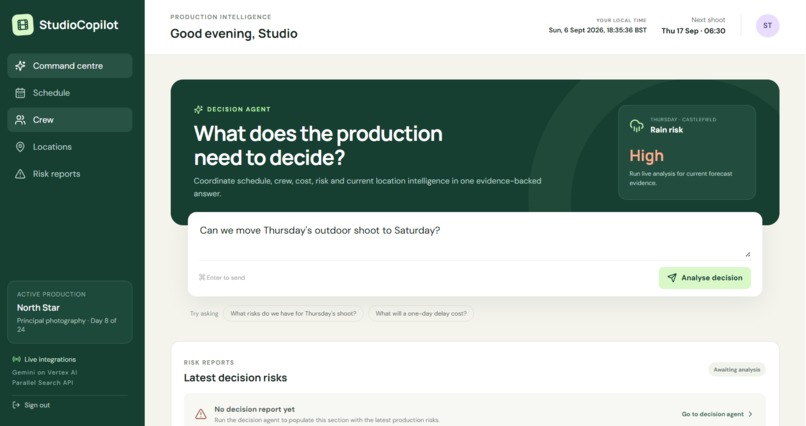The width and height of the screenshot is (806, 426).
Task: Click the warning icon in No decision report yet
Action: pyautogui.click(x=200, y=414)
